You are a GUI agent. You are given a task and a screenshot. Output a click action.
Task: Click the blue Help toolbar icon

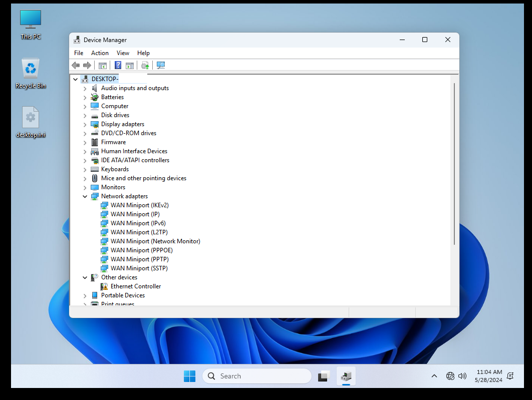(118, 65)
